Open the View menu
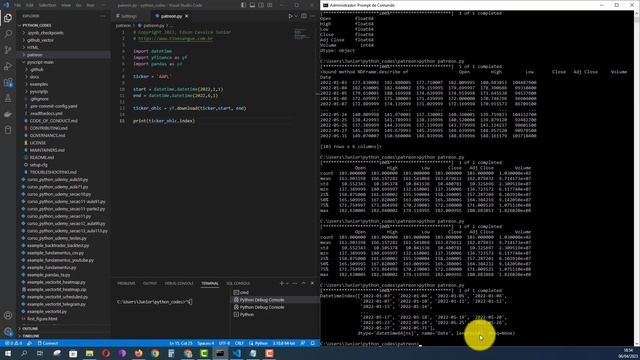The width and height of the screenshot is (640, 360). (66, 5)
